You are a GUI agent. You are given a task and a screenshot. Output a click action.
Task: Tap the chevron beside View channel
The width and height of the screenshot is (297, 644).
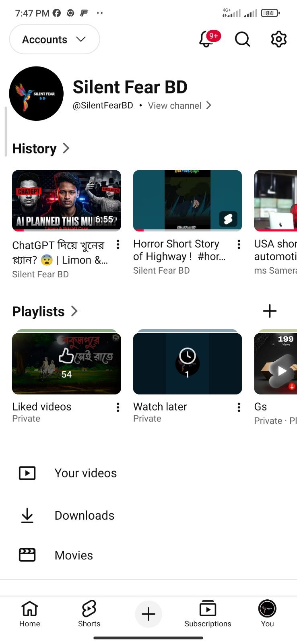[208, 105]
